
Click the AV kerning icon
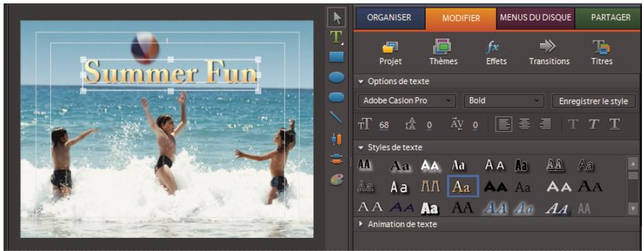click(457, 124)
